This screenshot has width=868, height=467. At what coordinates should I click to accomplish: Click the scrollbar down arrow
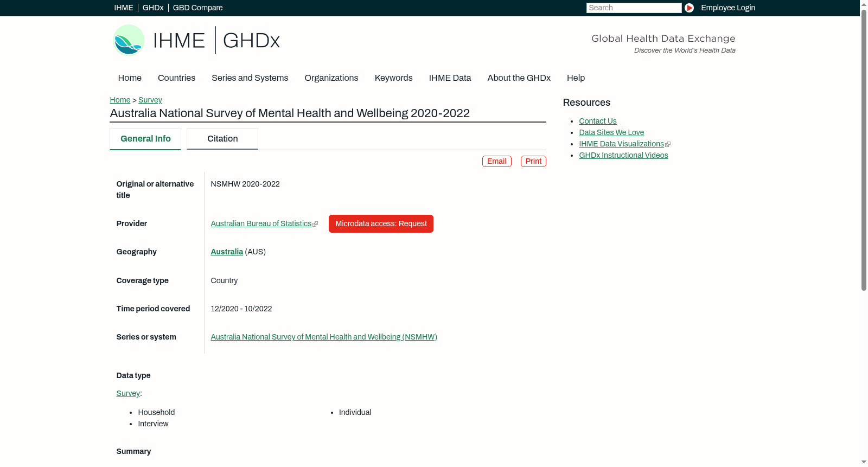point(864,462)
